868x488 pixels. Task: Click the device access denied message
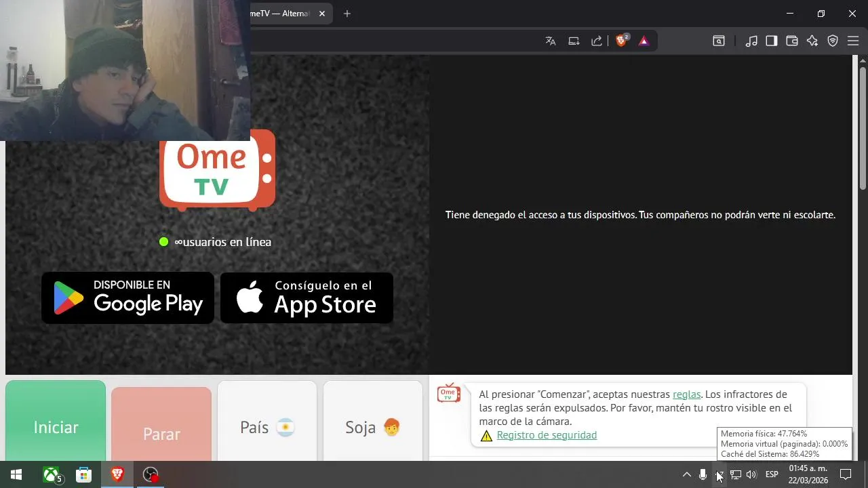[640, 215]
